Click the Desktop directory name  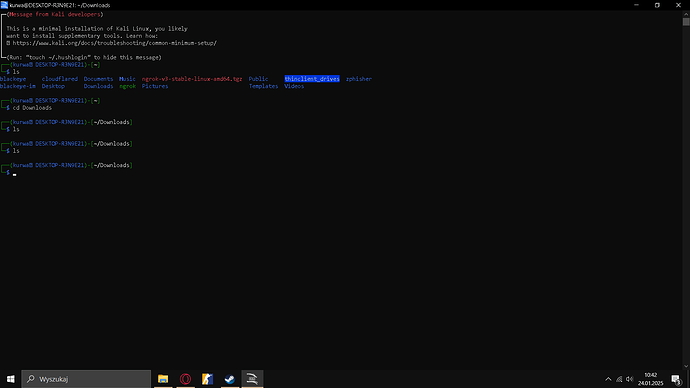point(53,86)
